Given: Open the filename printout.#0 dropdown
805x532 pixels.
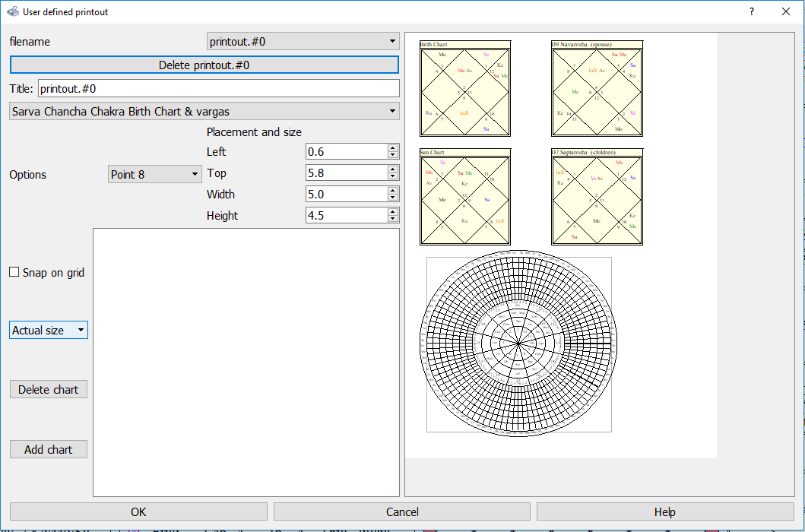Looking at the screenshot, I should (x=303, y=42).
